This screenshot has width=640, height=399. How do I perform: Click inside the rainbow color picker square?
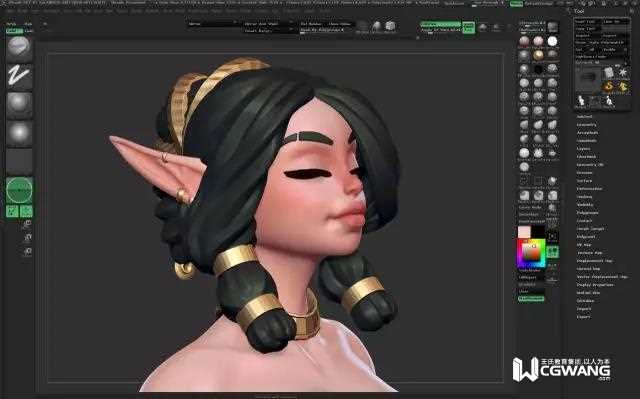531,253
